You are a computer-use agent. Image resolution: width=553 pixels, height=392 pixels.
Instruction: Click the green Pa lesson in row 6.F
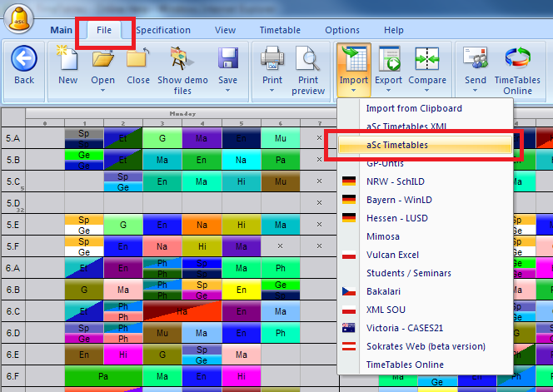(x=103, y=377)
